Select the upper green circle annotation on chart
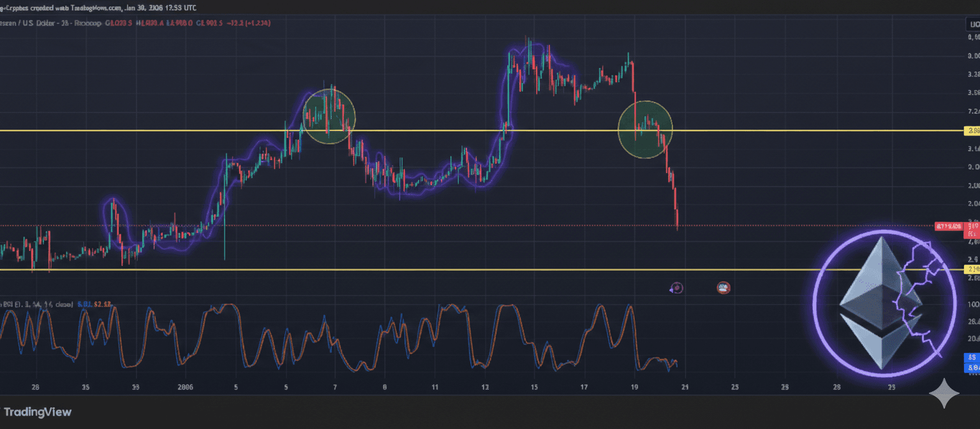The height and width of the screenshot is (429, 980). (329, 117)
